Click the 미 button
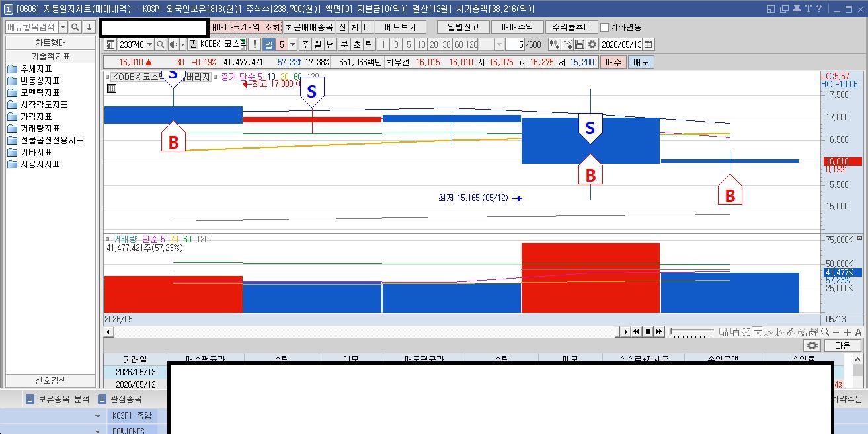The width and height of the screenshot is (868, 434). coord(368,27)
